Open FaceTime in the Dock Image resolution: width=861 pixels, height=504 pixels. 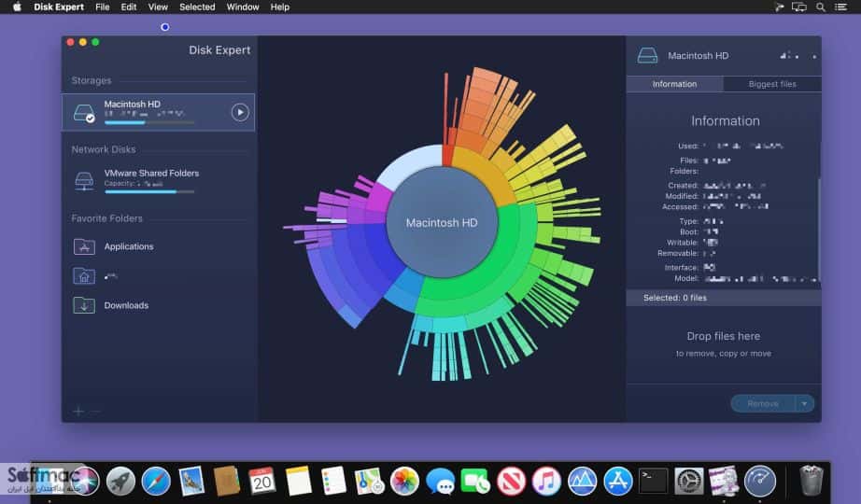pyautogui.click(x=475, y=482)
